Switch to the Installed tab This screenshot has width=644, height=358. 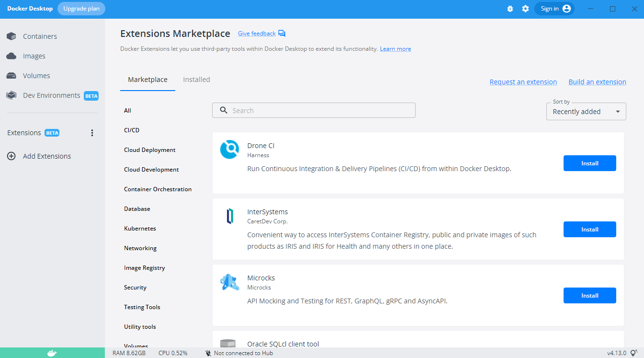tap(196, 80)
